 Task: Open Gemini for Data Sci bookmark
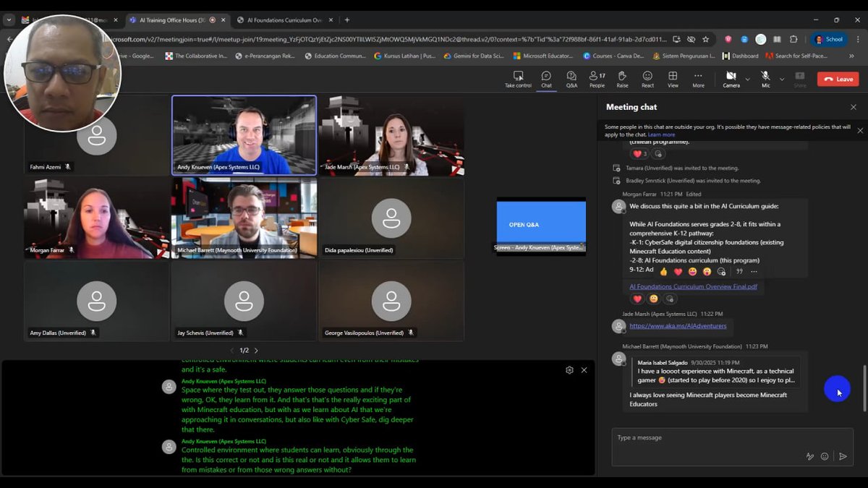(474, 56)
